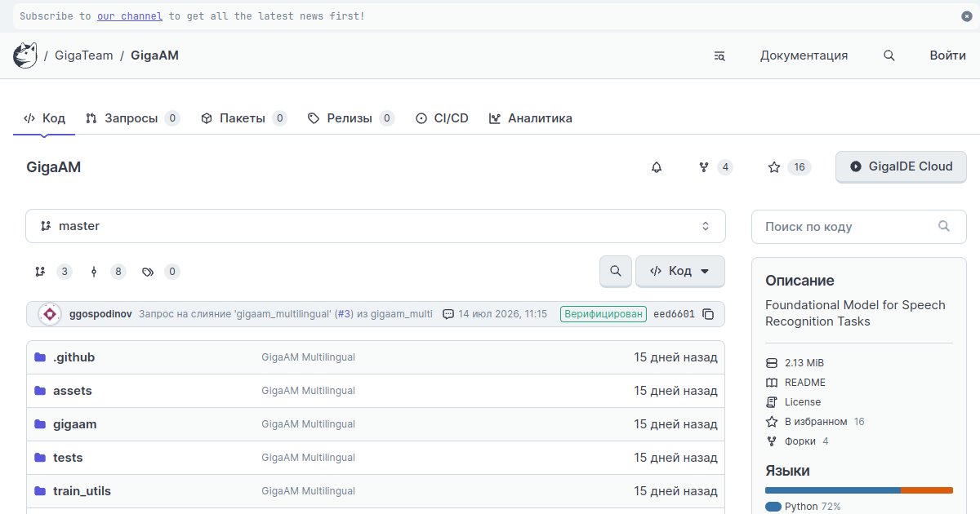Dismiss the subscribe banner
Viewport: 980px width, 514px height.
click(967, 16)
